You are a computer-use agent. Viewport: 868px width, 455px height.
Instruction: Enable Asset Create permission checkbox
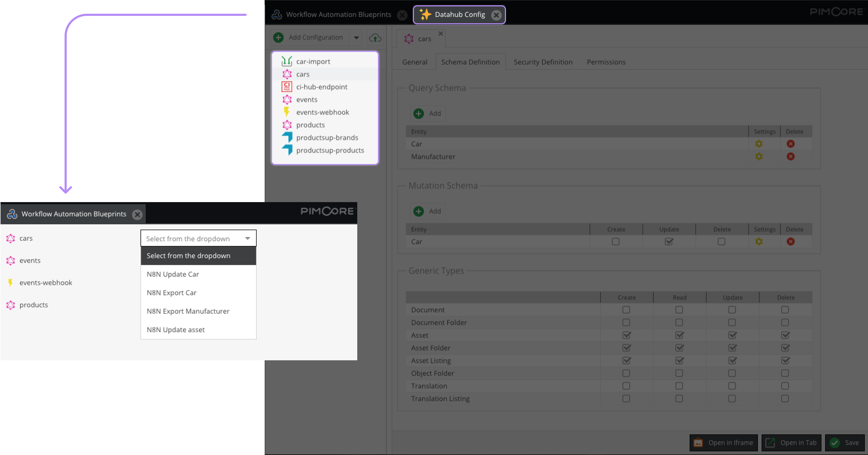point(626,335)
